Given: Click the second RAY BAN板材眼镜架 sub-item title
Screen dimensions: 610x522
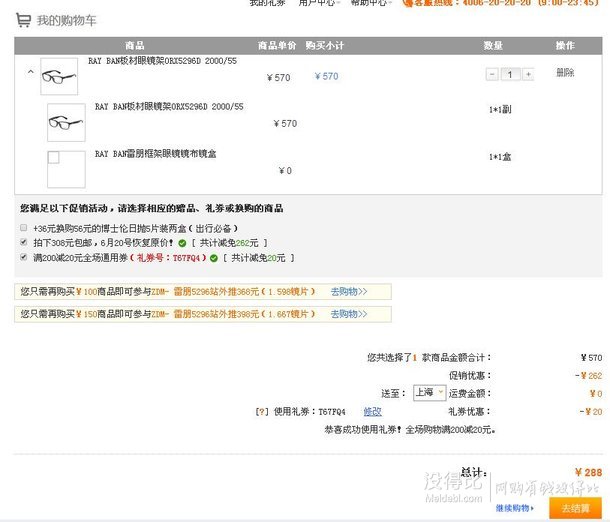Looking at the screenshot, I should (x=169, y=107).
